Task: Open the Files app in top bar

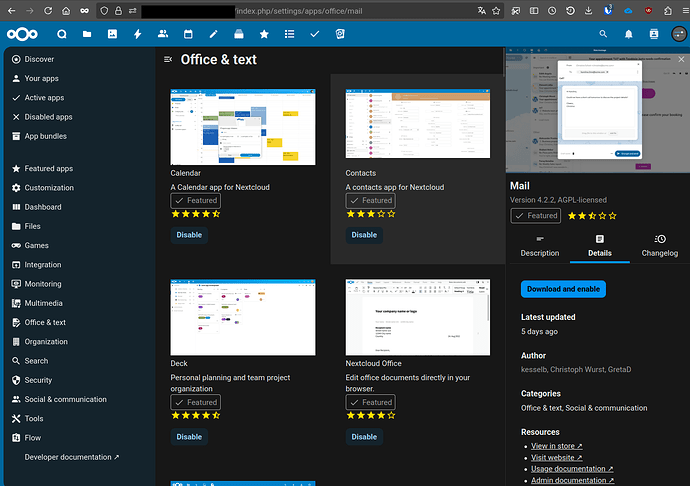Action: pyautogui.click(x=87, y=34)
